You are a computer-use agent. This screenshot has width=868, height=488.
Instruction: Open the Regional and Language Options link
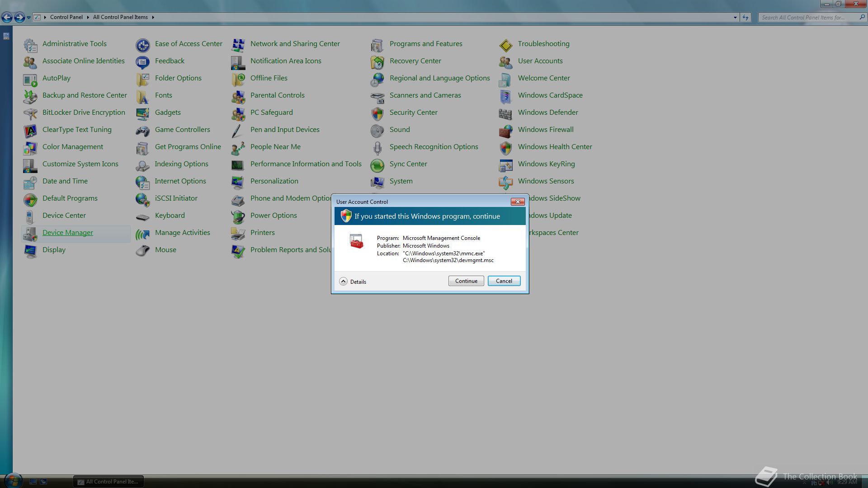pos(439,78)
